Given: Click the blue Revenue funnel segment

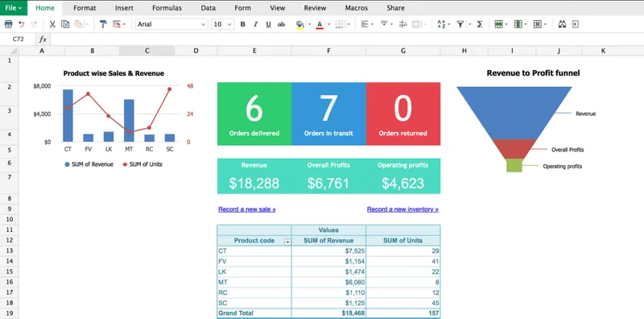Looking at the screenshot, I should point(514,112).
